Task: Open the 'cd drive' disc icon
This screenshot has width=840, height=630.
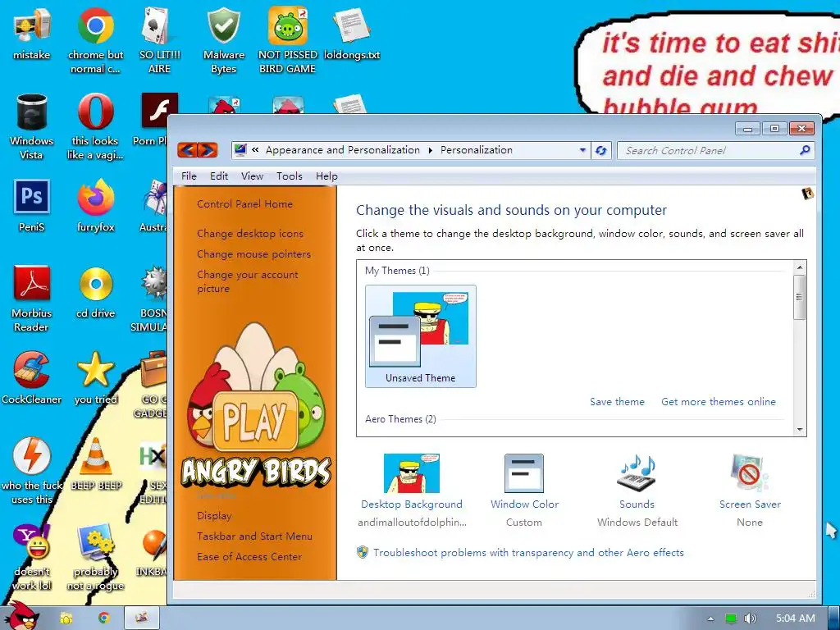Action: [x=95, y=293]
